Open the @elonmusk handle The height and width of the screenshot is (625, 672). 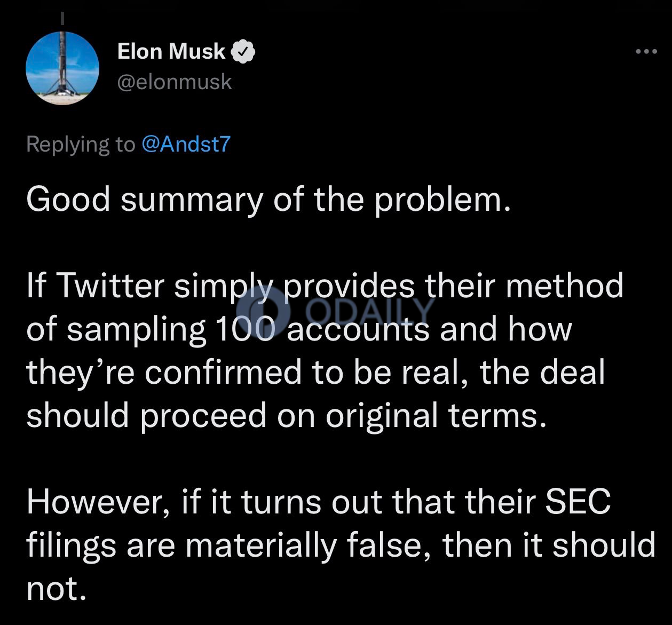coord(175,82)
